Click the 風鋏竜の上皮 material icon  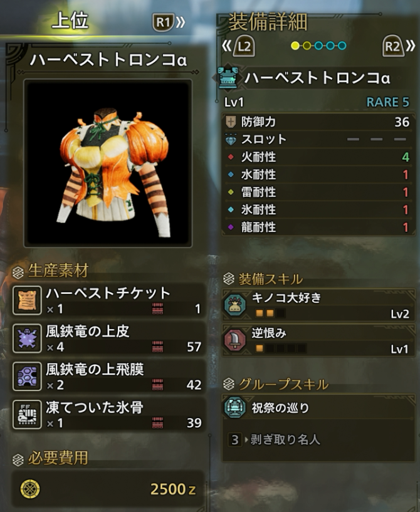click(x=27, y=338)
